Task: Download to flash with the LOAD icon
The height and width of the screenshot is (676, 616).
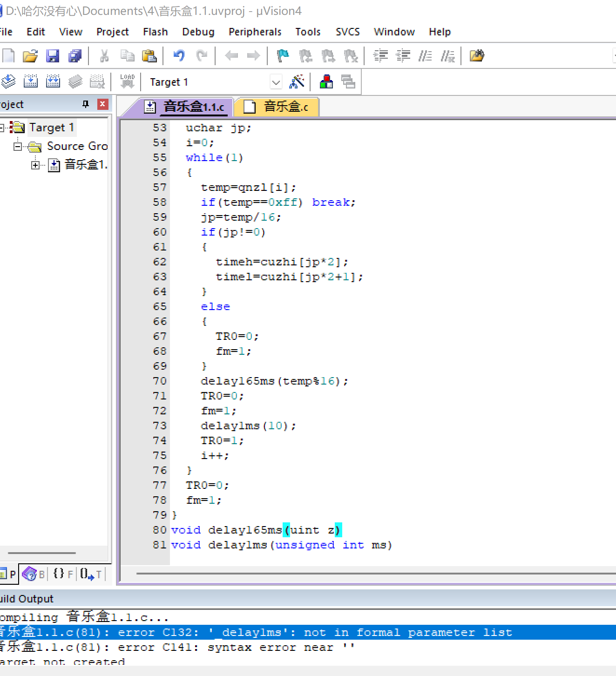Action: pyautogui.click(x=127, y=81)
